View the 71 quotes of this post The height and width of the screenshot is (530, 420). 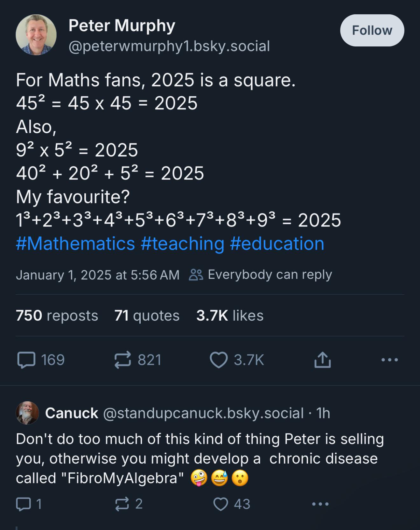146,316
